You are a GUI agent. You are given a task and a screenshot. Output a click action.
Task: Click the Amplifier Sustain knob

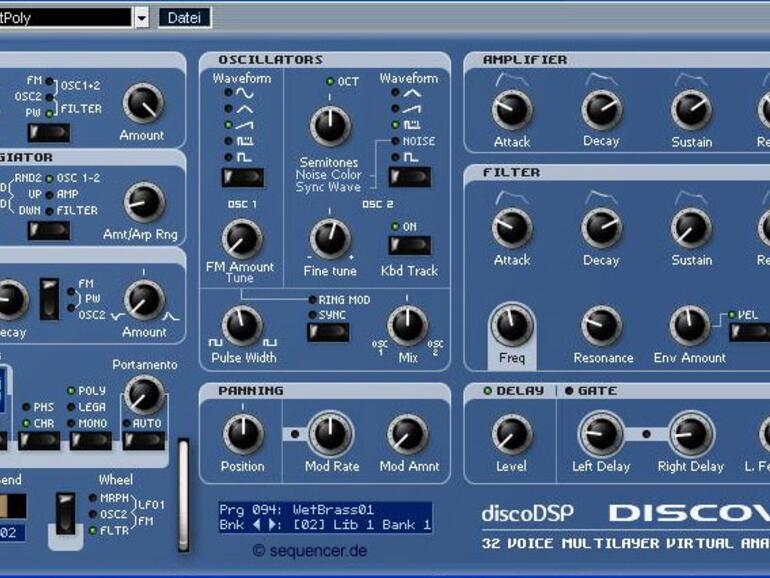[691, 110]
